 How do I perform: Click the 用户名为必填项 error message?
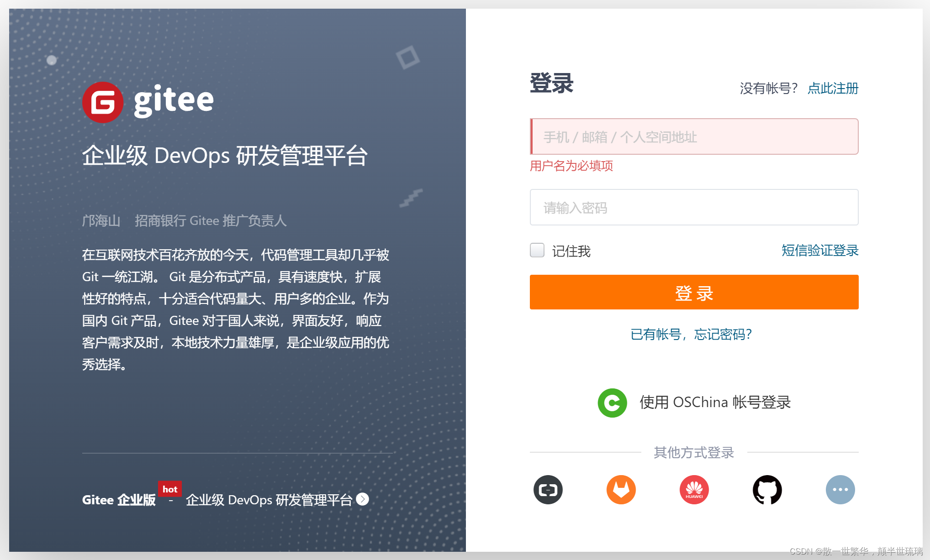click(x=571, y=166)
